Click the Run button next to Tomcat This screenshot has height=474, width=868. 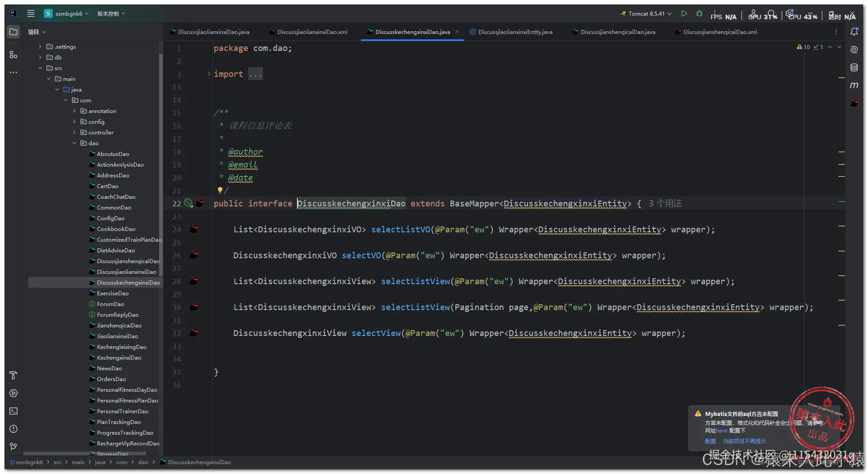[x=684, y=13]
